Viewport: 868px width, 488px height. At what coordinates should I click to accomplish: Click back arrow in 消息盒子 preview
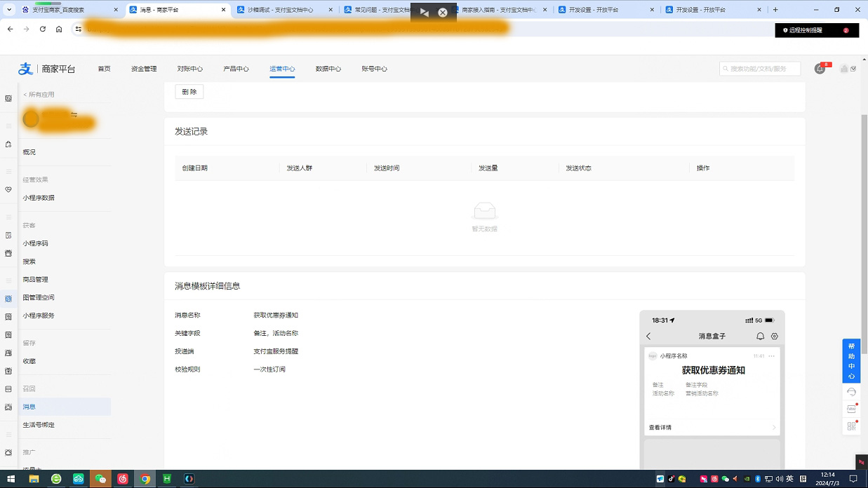[648, 337]
